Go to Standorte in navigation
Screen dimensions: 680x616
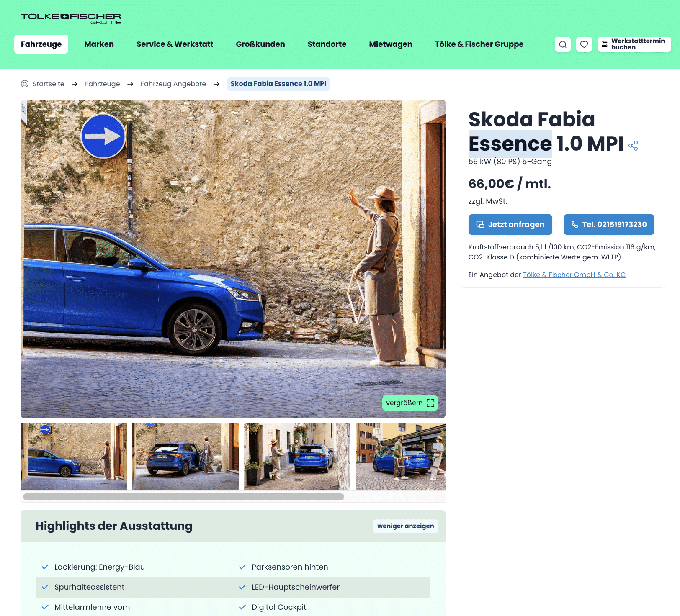coord(327,44)
